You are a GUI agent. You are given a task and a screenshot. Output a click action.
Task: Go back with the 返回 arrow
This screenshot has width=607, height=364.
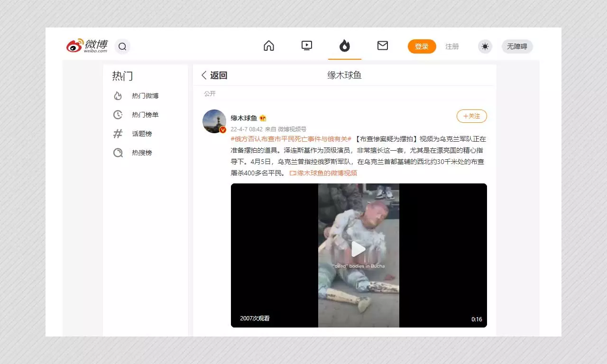click(214, 75)
